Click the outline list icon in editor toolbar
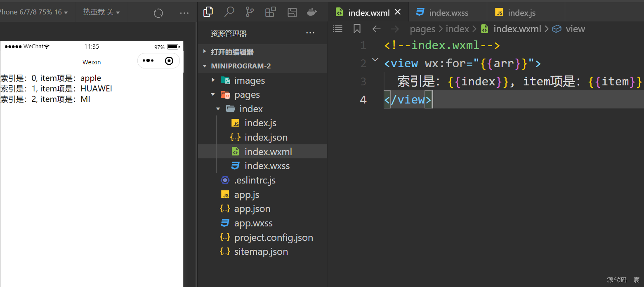The height and width of the screenshot is (287, 644). tap(338, 28)
